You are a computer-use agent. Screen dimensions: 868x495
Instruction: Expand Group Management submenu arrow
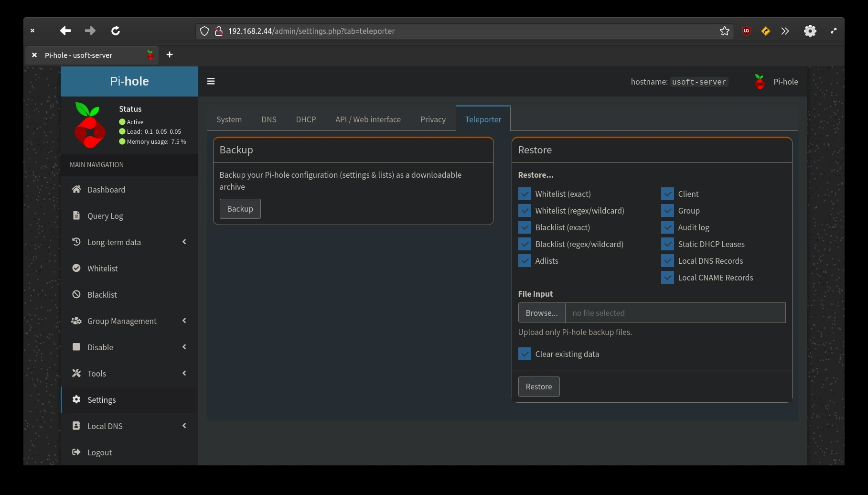click(x=184, y=321)
